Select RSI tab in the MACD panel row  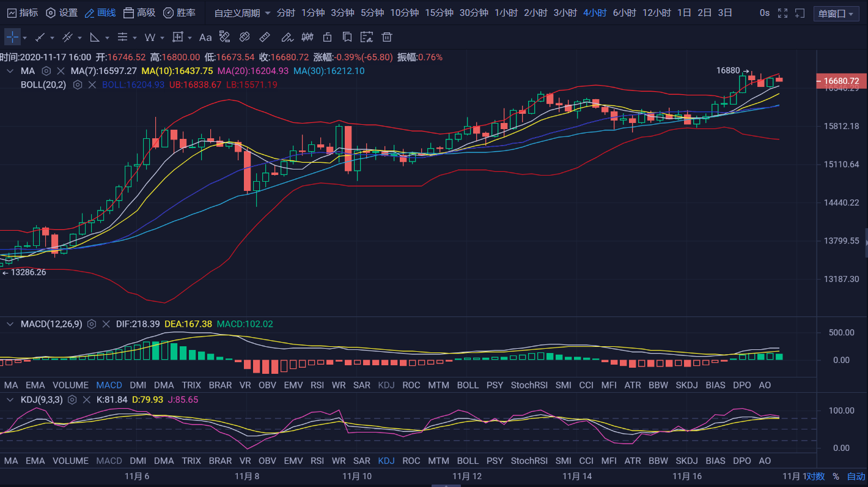point(317,385)
